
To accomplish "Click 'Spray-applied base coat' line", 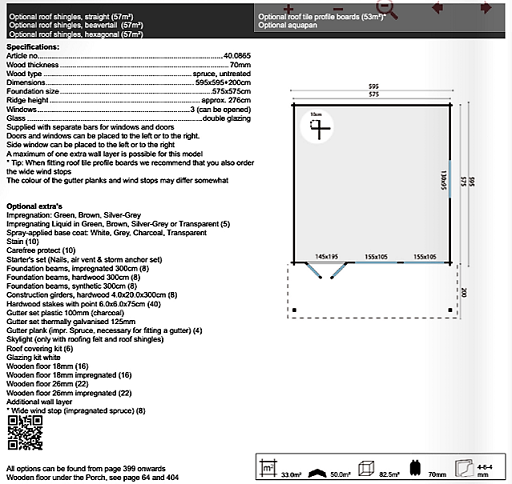I will [x=106, y=233].
